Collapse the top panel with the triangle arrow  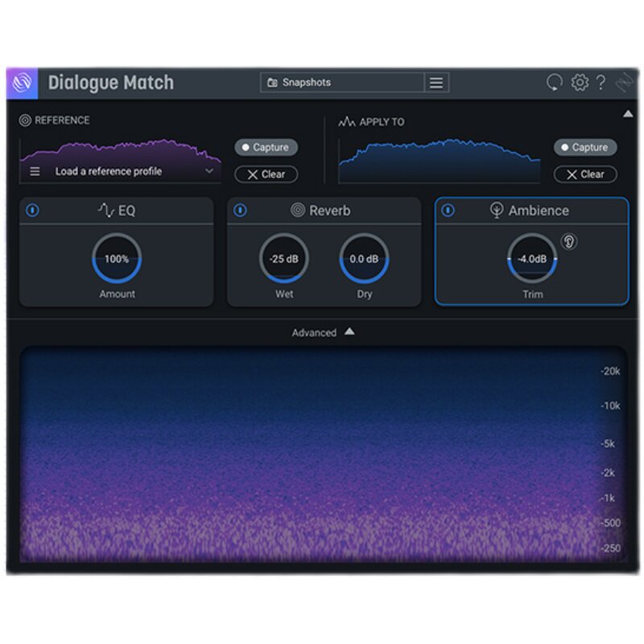click(628, 114)
